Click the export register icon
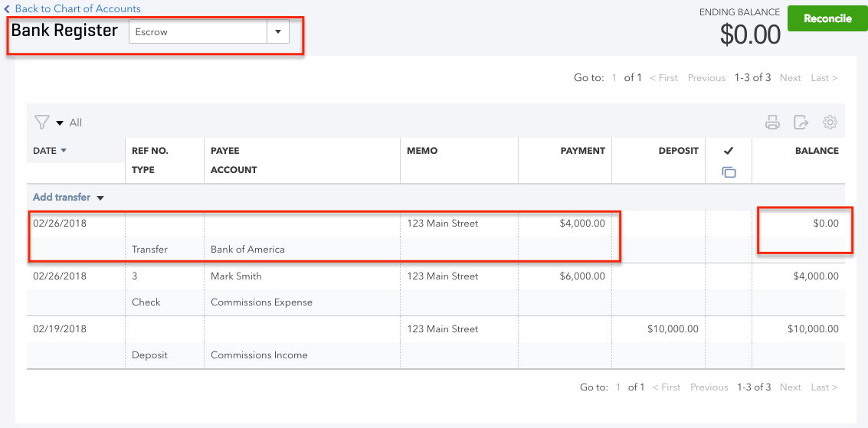 [801, 123]
